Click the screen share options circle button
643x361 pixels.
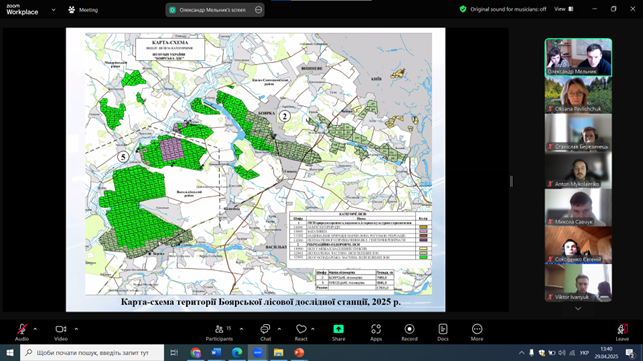[x=258, y=9]
